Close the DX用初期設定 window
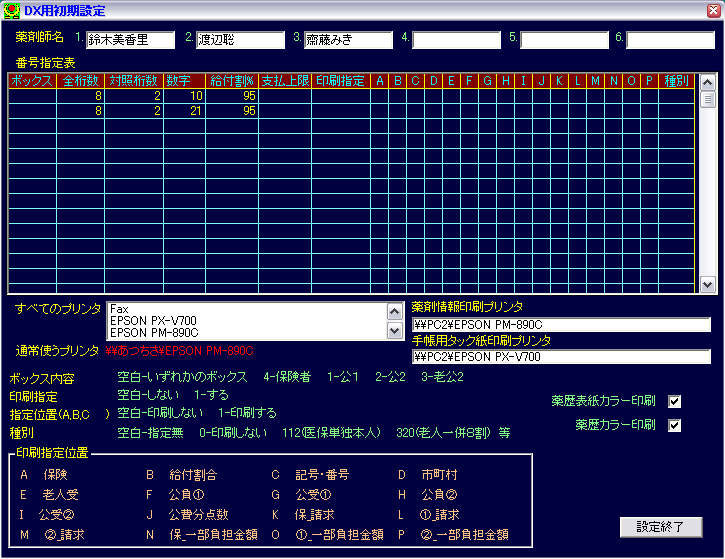725x559 pixels. [x=713, y=10]
